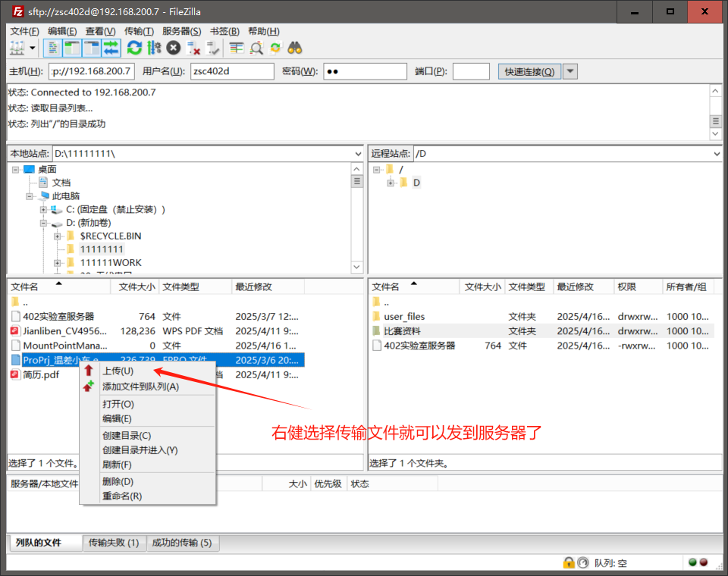Open 帮助(H) menu

264,31
